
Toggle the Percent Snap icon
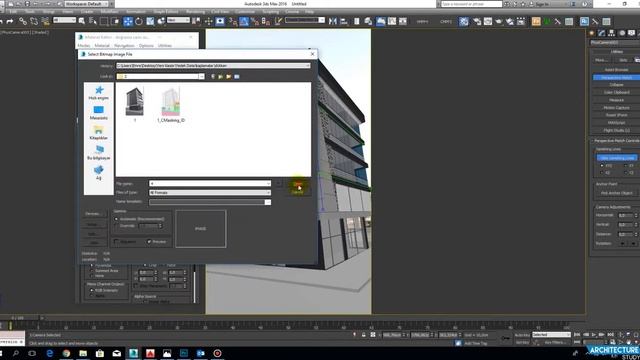click(x=255, y=21)
